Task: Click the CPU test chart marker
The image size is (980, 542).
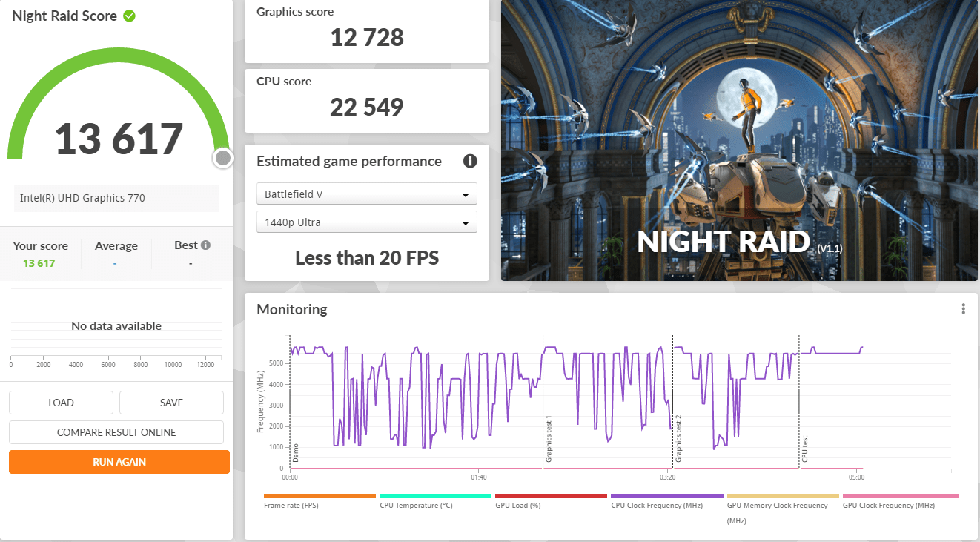Action: [804, 449]
